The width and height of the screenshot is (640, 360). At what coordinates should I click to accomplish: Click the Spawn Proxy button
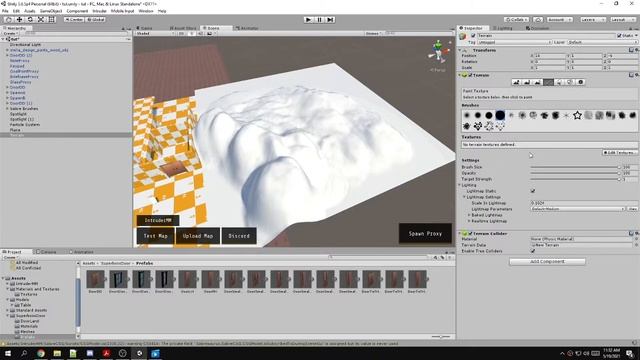pos(425,233)
